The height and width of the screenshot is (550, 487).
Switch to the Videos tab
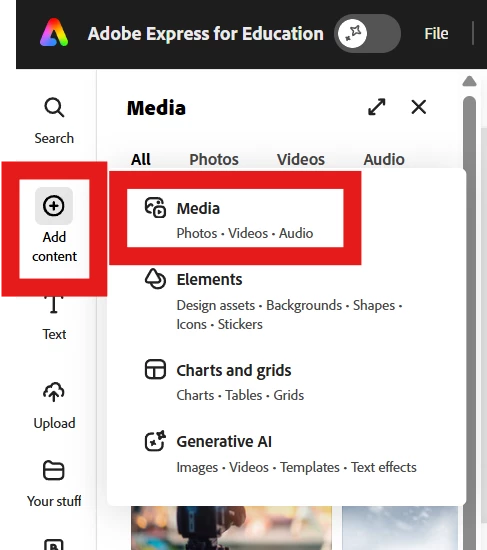[x=301, y=160]
